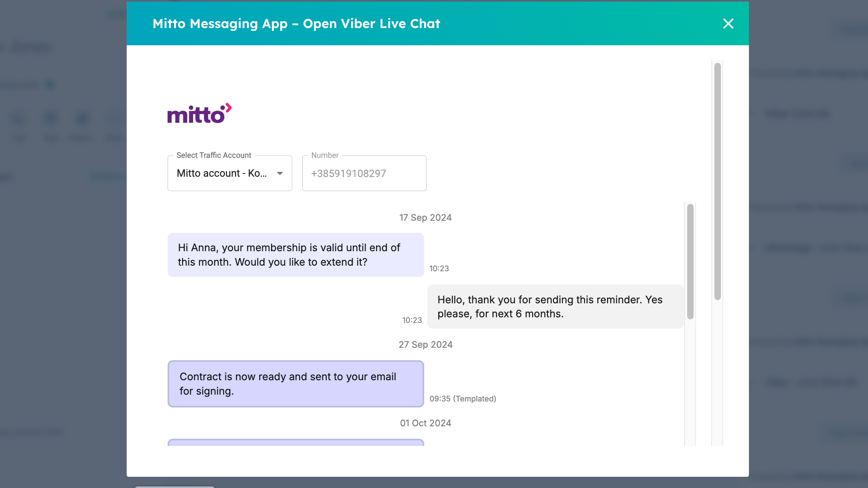
Task: Click the 'Hi Anna, your membership' message bubble
Action: tap(295, 255)
